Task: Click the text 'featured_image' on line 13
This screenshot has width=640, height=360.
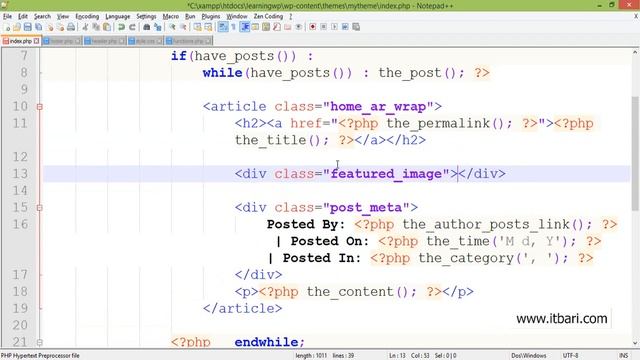Action: [386, 174]
